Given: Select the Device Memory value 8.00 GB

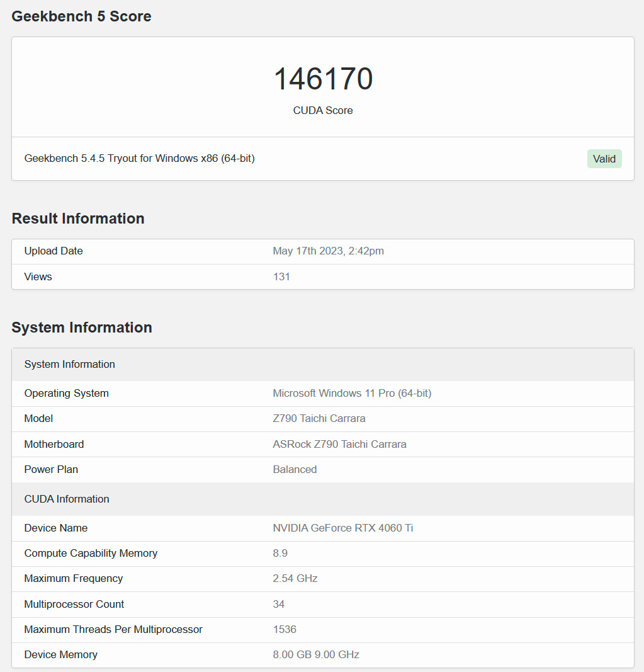Looking at the screenshot, I should tap(292, 655).
